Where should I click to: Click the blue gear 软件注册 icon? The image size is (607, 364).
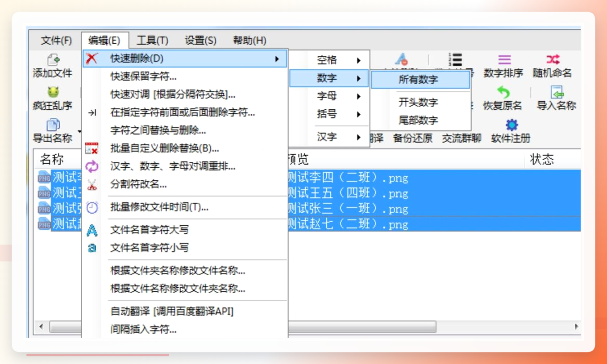[x=511, y=125]
